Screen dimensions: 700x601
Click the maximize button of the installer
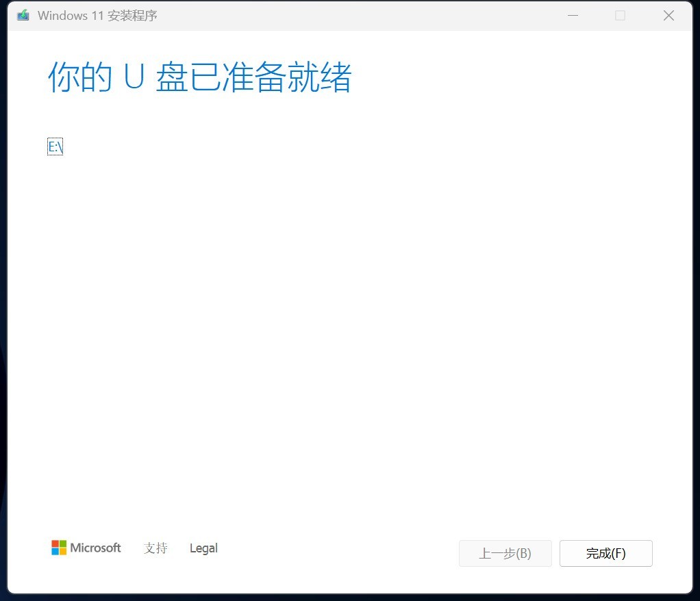click(621, 15)
